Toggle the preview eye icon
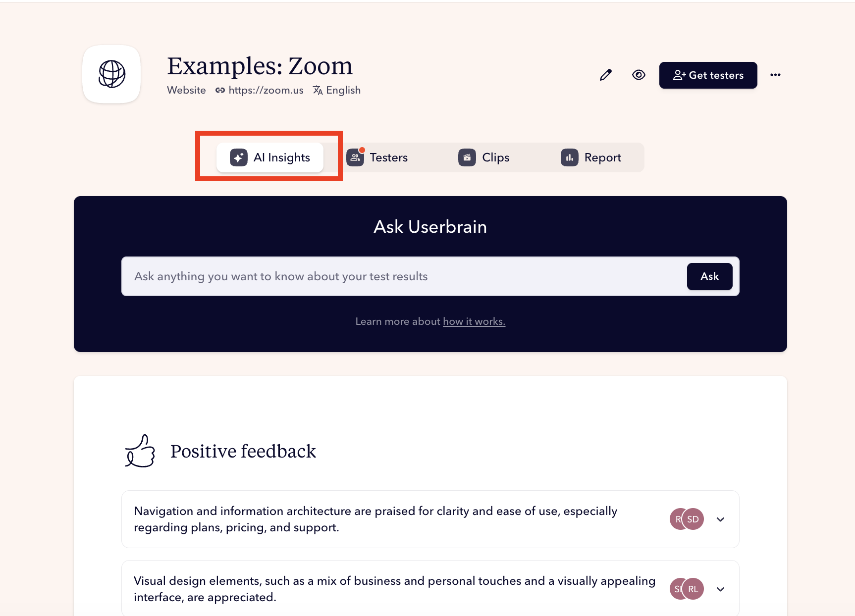The image size is (855, 616). click(639, 75)
